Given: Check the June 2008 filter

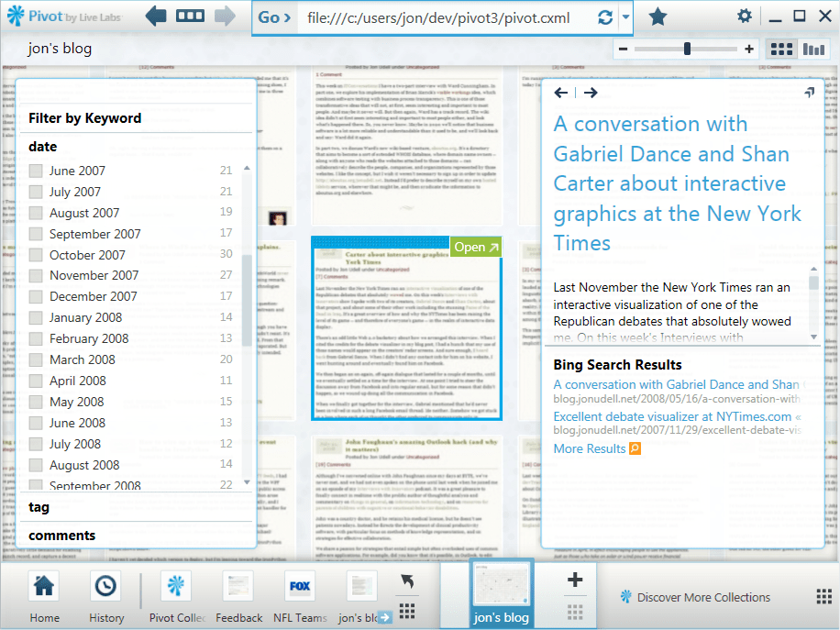Looking at the screenshot, I should point(36,423).
